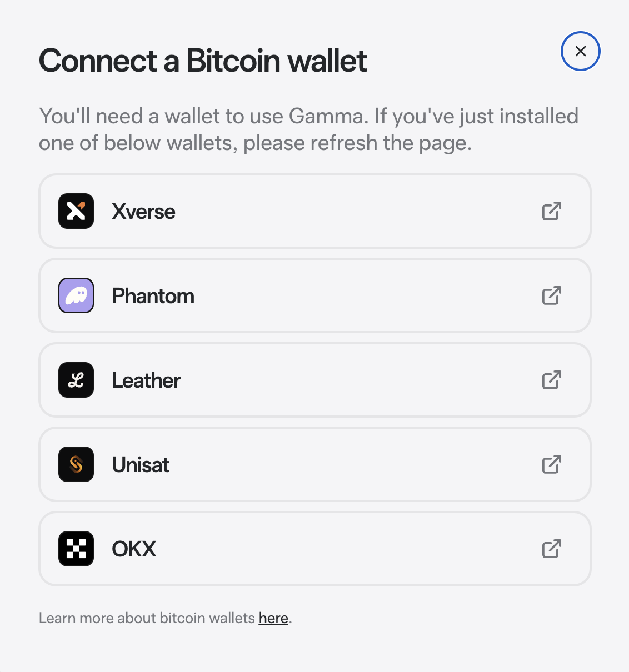Click the Xverse wallet logo icon
The height and width of the screenshot is (672, 629).
[x=76, y=211]
